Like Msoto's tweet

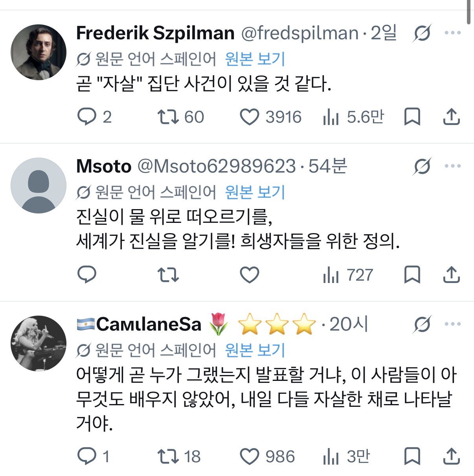pyautogui.click(x=250, y=275)
